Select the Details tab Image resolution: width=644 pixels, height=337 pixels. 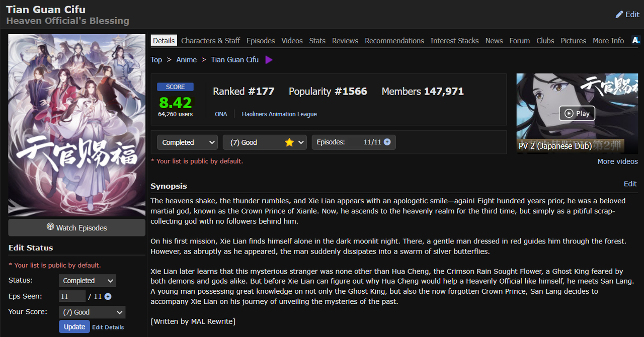click(x=164, y=41)
